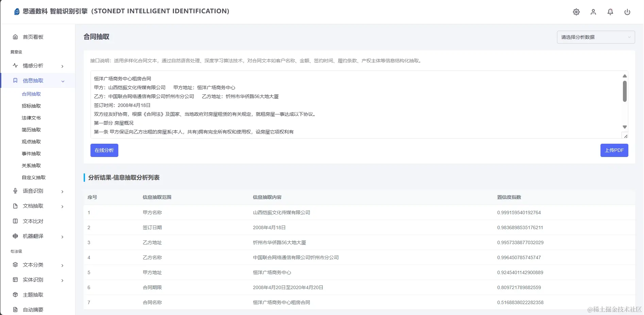Click the textarea vertical scrollbar thumb
The width and height of the screenshot is (644, 315).
tap(625, 91)
